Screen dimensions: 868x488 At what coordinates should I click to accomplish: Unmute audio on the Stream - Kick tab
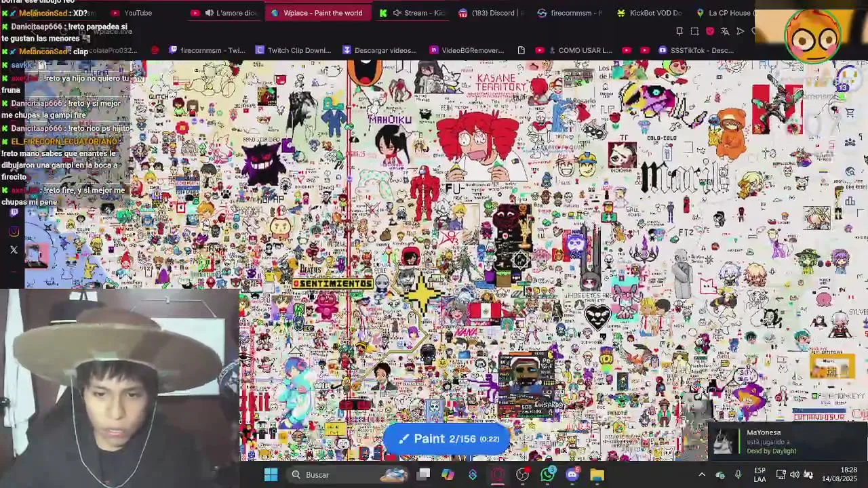point(397,13)
